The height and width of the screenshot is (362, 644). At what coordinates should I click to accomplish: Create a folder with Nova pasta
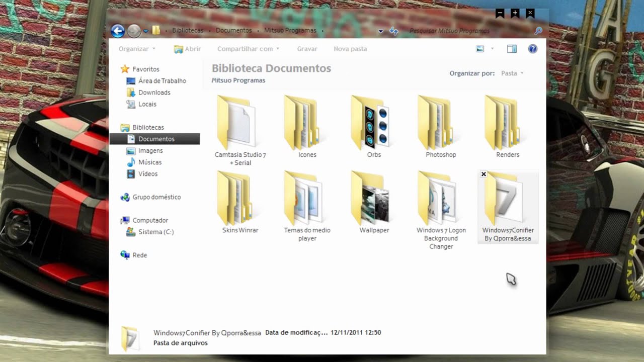point(350,49)
